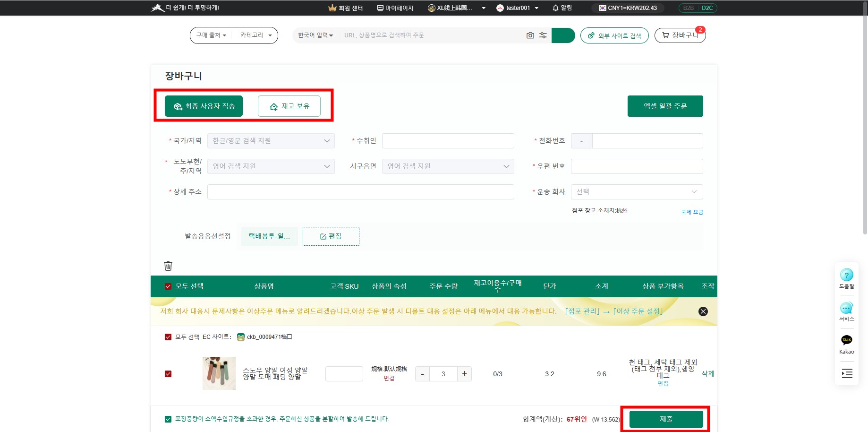
Task: Click the 택배봉투-일... shipping option tag
Action: tap(269, 236)
